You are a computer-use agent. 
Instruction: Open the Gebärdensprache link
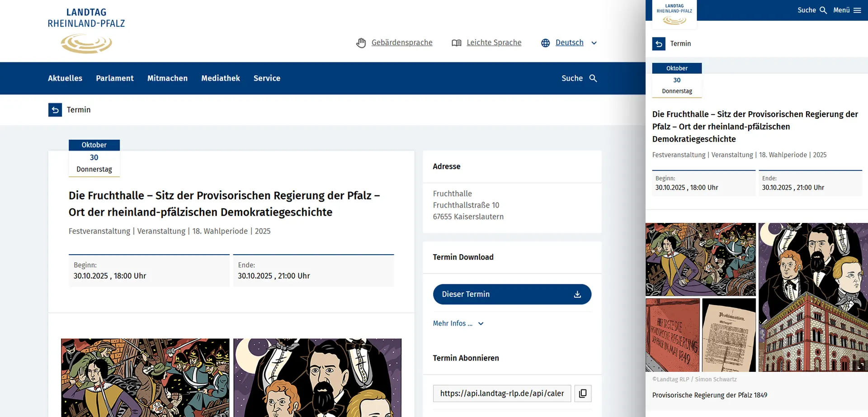[401, 43]
